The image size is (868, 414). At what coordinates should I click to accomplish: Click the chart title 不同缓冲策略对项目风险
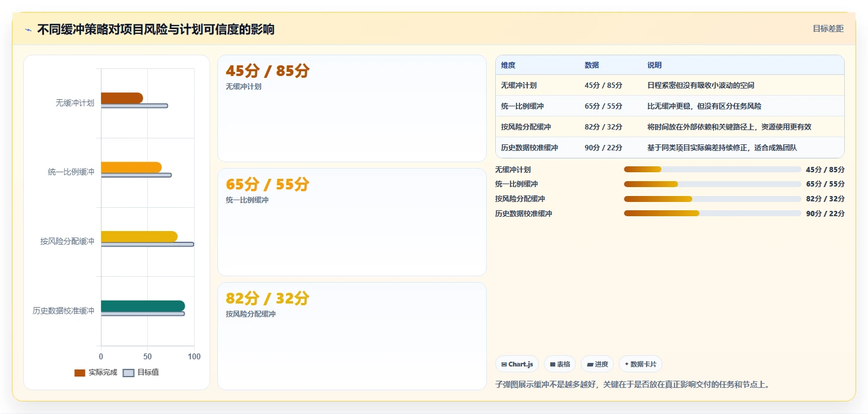(x=156, y=30)
